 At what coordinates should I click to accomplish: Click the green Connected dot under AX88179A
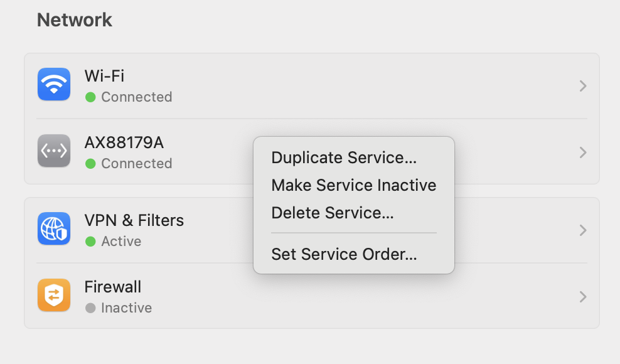90,163
